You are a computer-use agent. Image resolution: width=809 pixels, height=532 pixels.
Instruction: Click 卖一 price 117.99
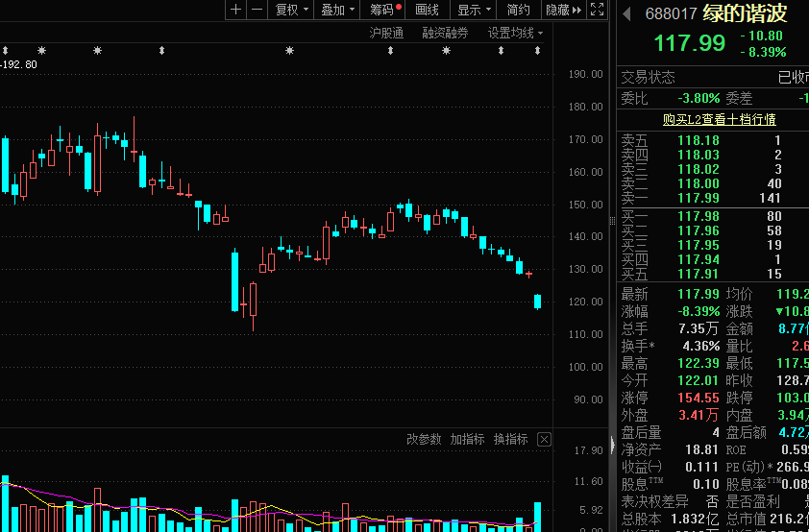click(x=699, y=198)
